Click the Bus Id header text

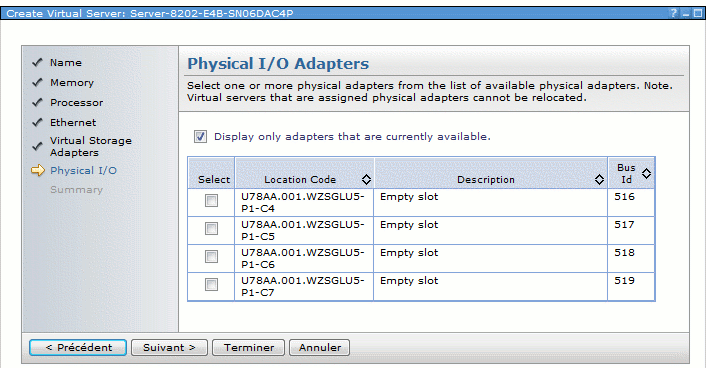tap(626, 173)
